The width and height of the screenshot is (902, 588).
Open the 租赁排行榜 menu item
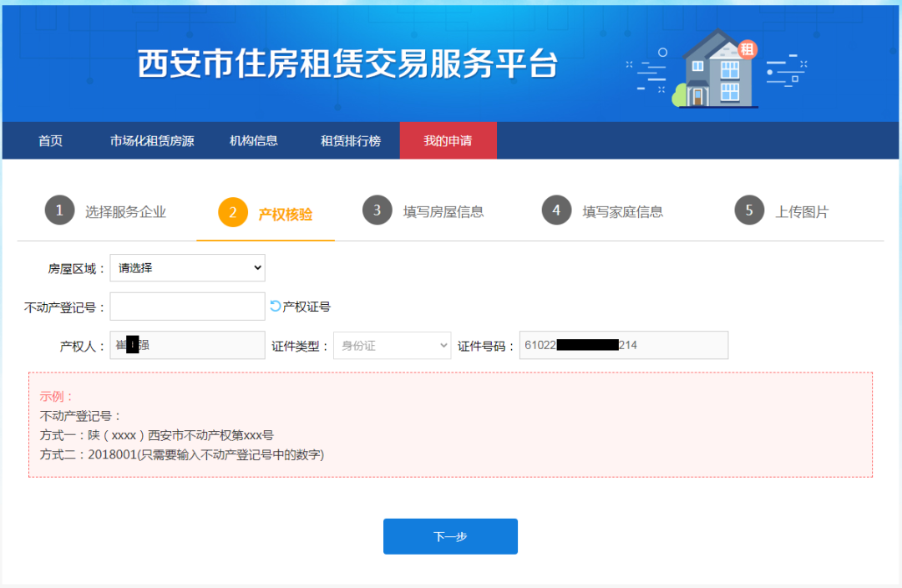tap(351, 141)
